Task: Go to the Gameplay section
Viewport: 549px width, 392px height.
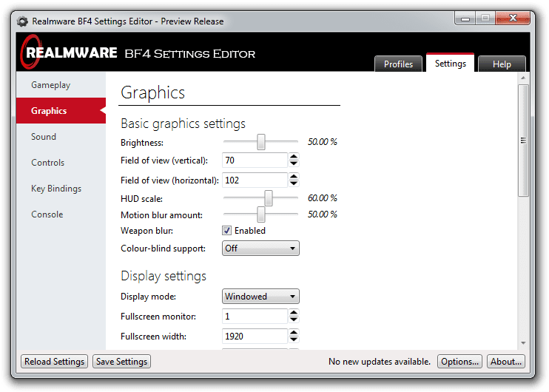Action: pyautogui.click(x=61, y=85)
